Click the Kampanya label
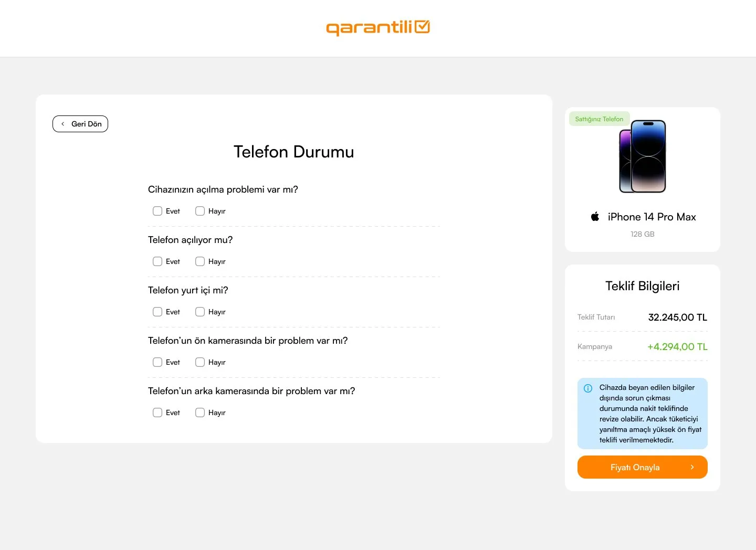Image resolution: width=756 pixels, height=550 pixels. pyautogui.click(x=595, y=346)
